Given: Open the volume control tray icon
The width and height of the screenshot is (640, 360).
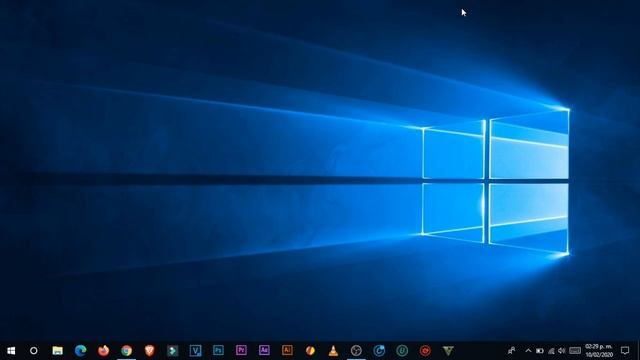Looking at the screenshot, I should point(562,351).
